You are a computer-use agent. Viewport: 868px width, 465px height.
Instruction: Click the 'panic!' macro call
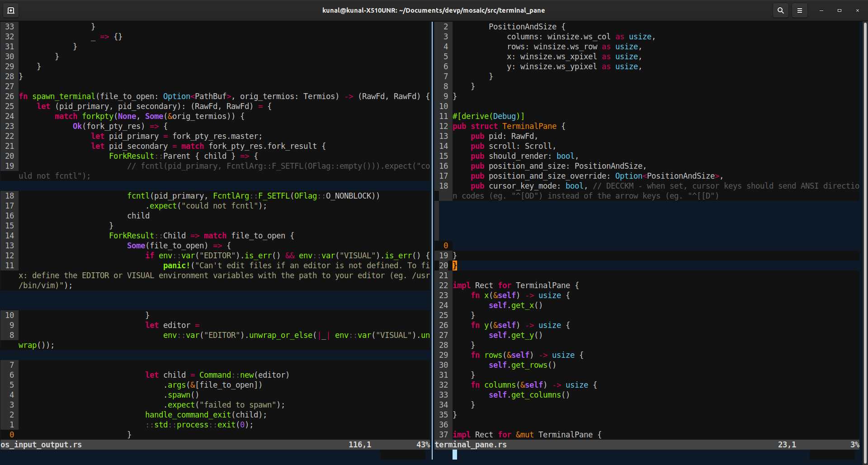(x=177, y=266)
